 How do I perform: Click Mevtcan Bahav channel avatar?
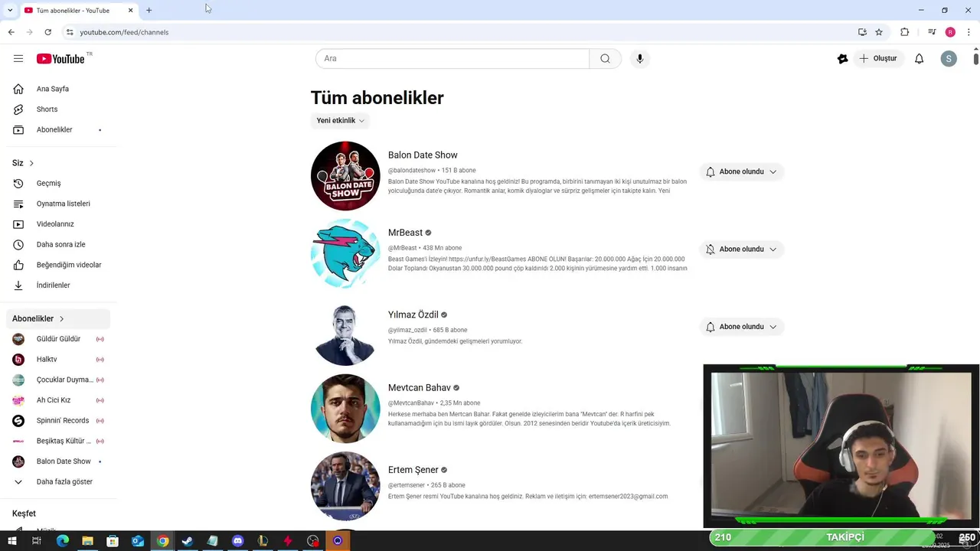click(x=345, y=409)
